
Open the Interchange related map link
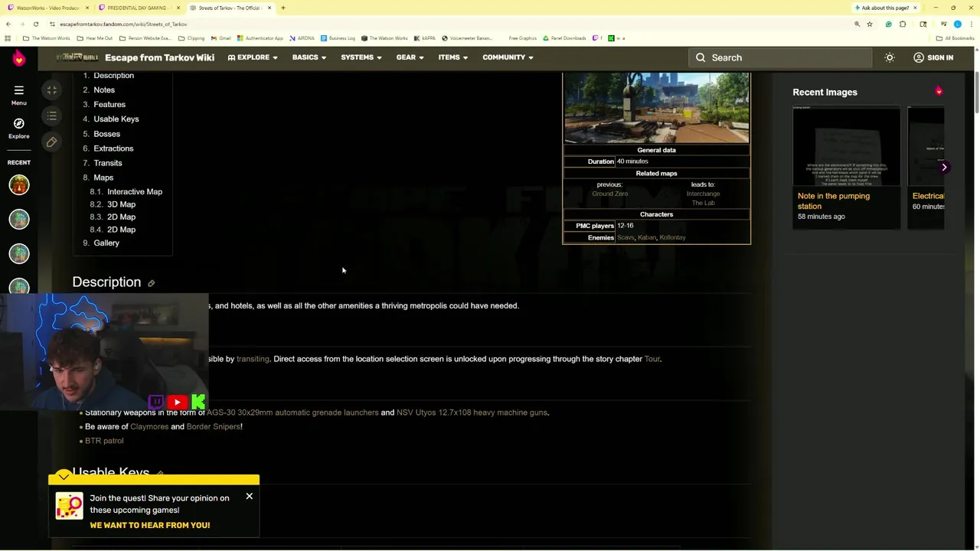[x=703, y=194]
